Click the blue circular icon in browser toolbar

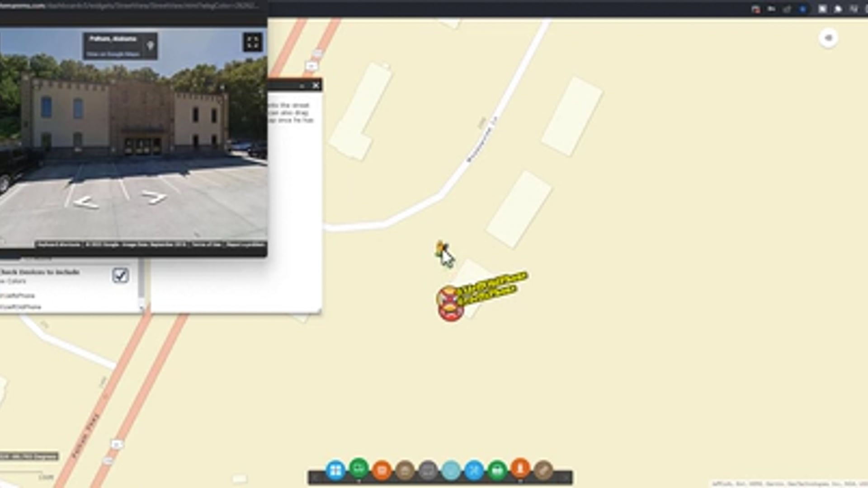point(803,9)
